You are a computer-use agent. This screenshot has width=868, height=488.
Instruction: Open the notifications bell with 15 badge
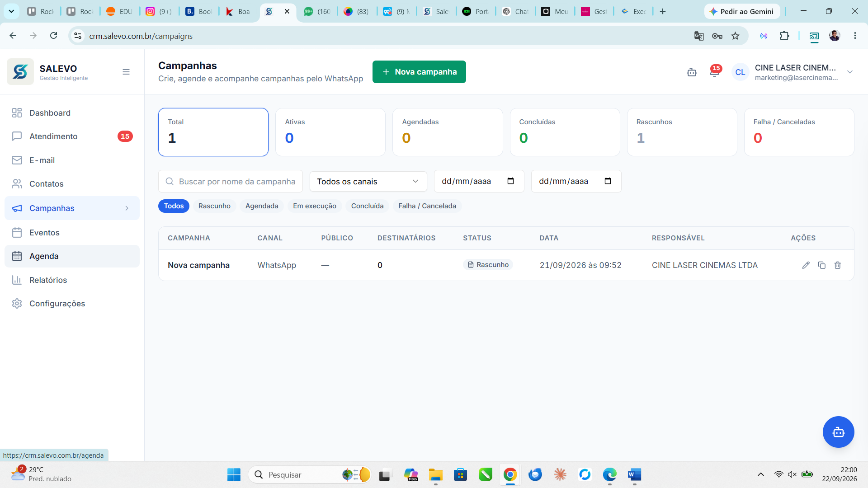coord(714,72)
